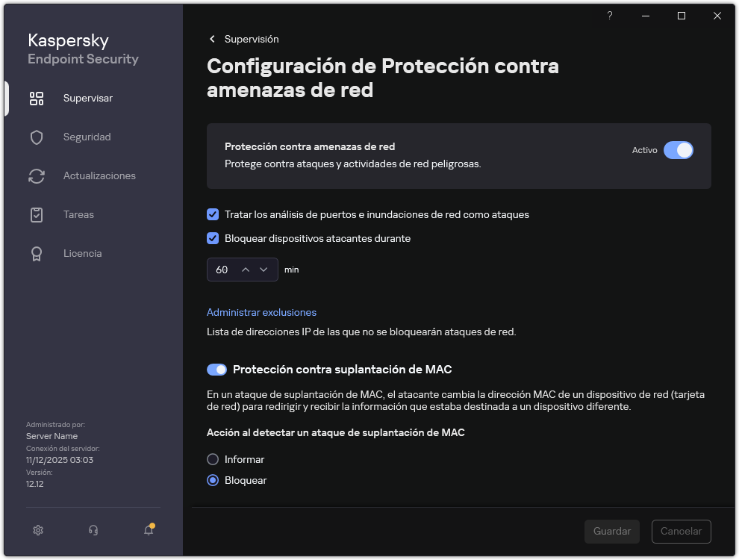The image size is (739, 560).
Task: Uncheck Bloquear dispositivos atacantes durante
Action: 213,238
